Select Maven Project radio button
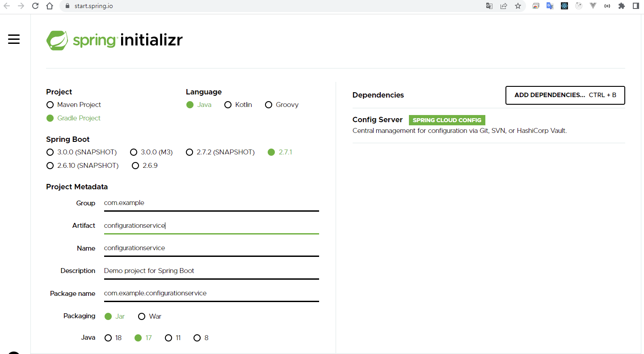This screenshot has width=644, height=354. click(73, 105)
